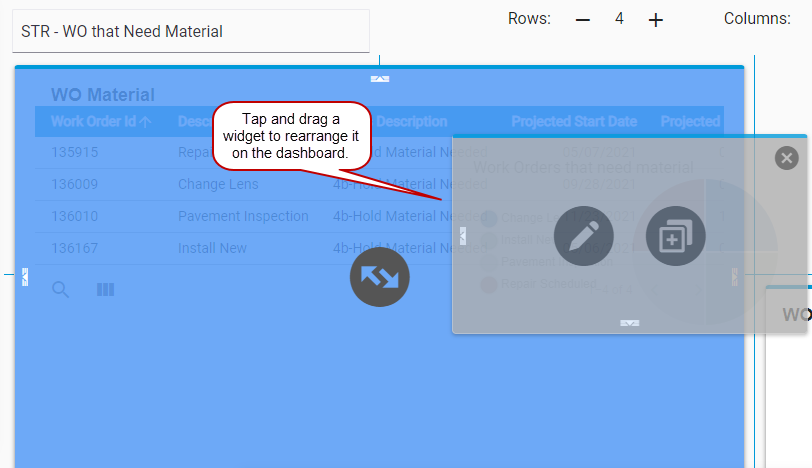Screen dimensions: 812x468
Task: Click the search magnifier icon in WO Material
Action: (x=61, y=290)
